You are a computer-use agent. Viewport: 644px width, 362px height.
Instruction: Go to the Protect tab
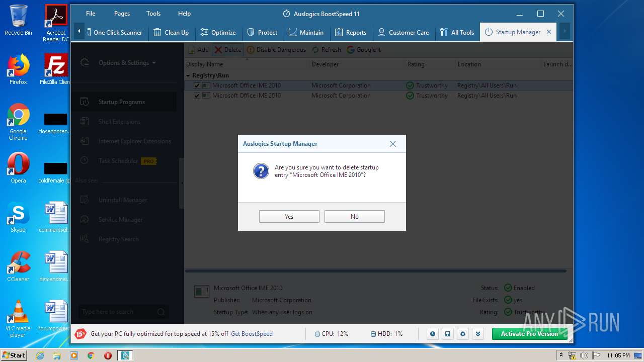tap(262, 32)
